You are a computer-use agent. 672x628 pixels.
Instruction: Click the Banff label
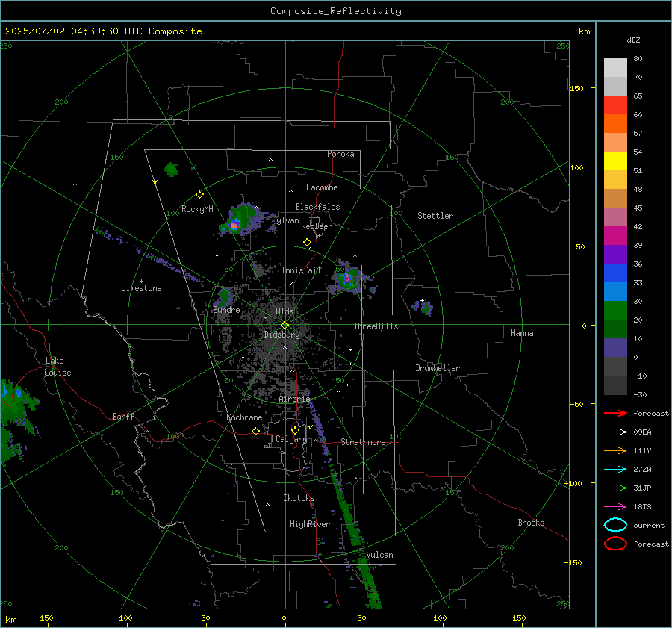(x=123, y=417)
